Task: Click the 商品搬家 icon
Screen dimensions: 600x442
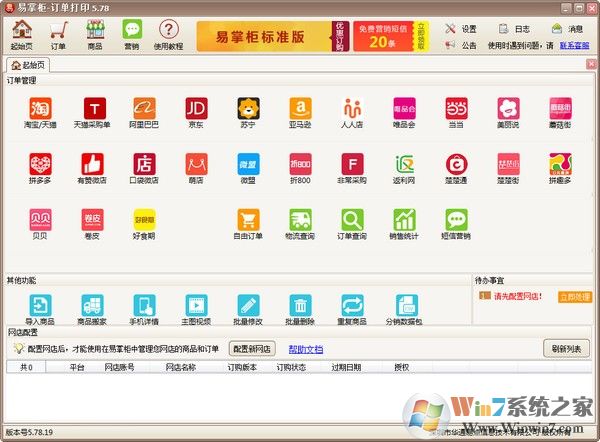Action: [x=92, y=305]
